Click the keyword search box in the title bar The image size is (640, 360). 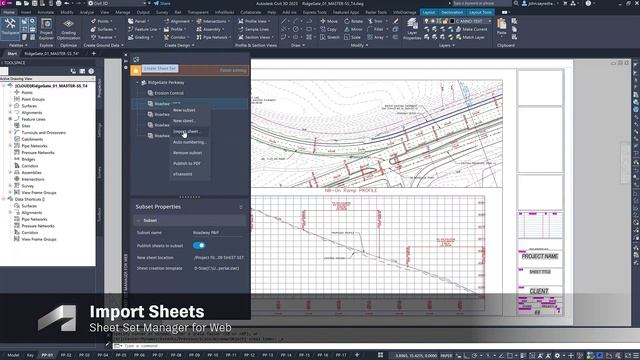click(x=482, y=3)
